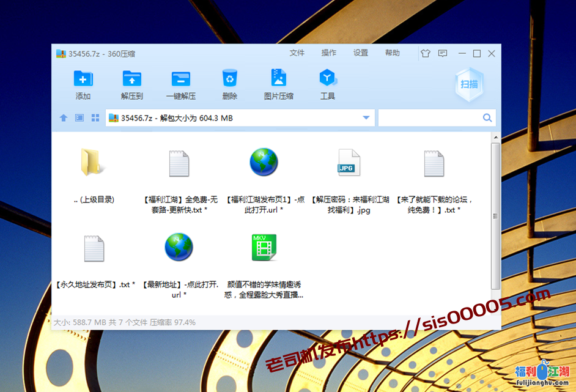Click the skin shirt icon in title bar
This screenshot has height=392, width=576.
tap(426, 54)
